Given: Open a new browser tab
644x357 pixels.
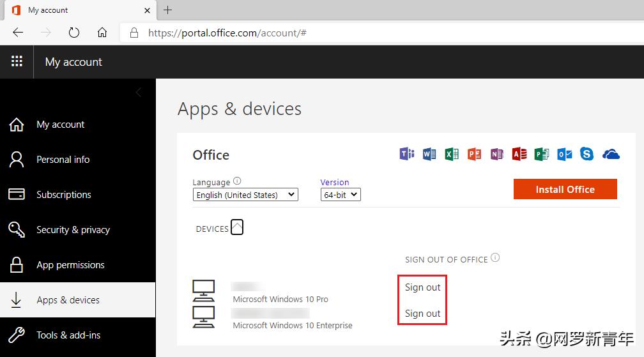Looking at the screenshot, I should (x=167, y=10).
